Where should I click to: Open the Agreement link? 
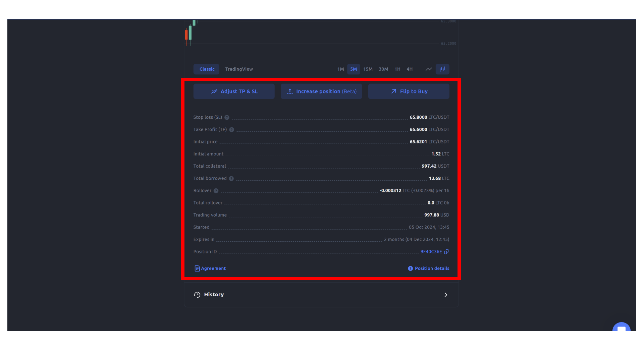point(210,268)
